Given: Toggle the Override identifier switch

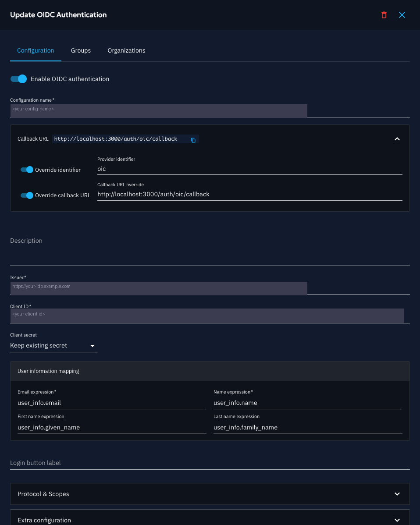Looking at the screenshot, I should [x=27, y=170].
